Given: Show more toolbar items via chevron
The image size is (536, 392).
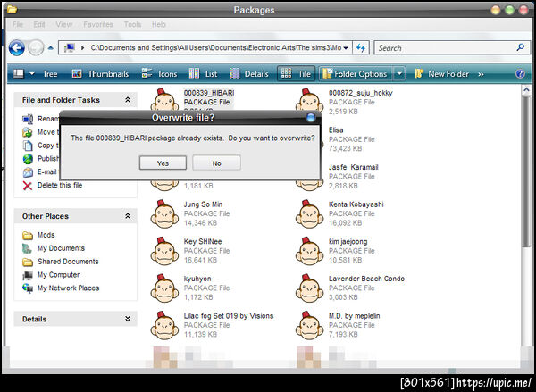Looking at the screenshot, I should tap(481, 74).
